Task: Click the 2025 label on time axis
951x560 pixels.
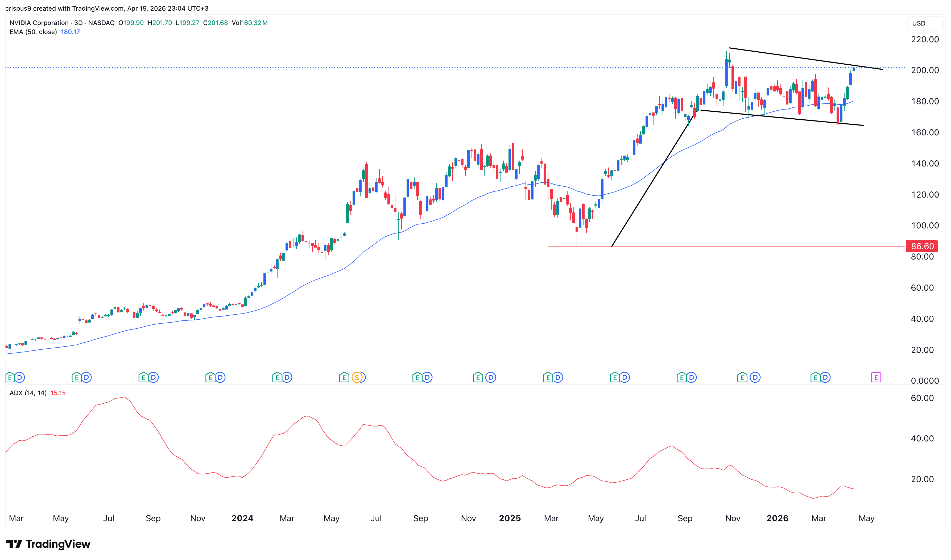Action: coord(510,518)
